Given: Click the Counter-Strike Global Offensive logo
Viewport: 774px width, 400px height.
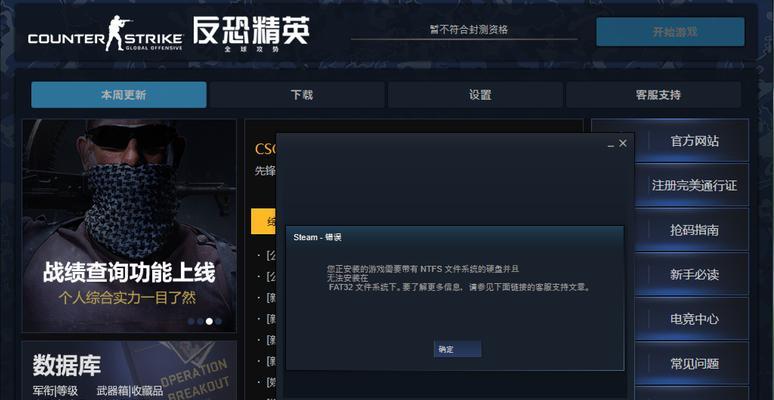Looking at the screenshot, I should pyautogui.click(x=105, y=34).
